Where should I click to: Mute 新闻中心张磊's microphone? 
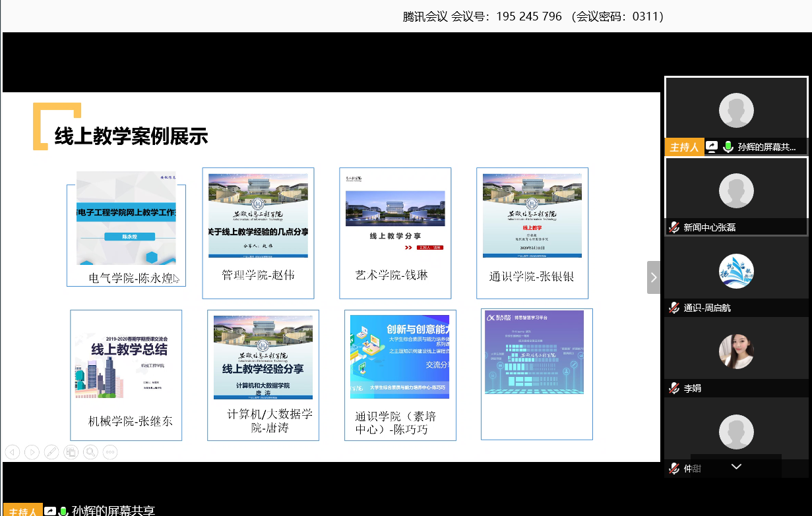pos(674,229)
